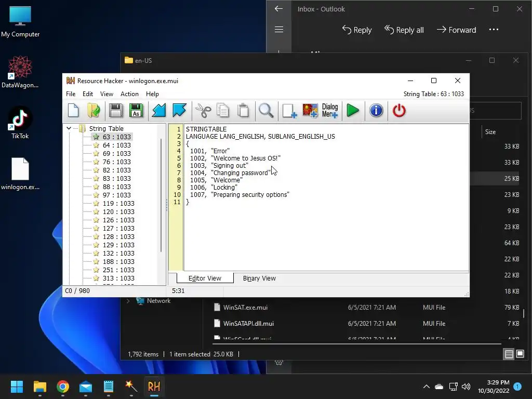Switch to Binary View tab

259,278
